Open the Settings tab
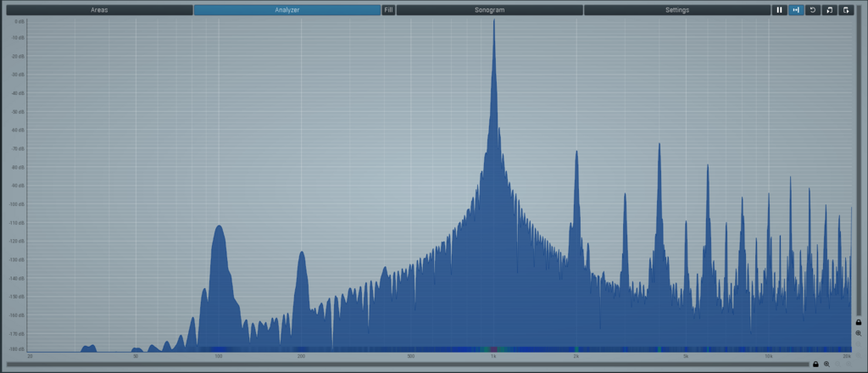 677,10
